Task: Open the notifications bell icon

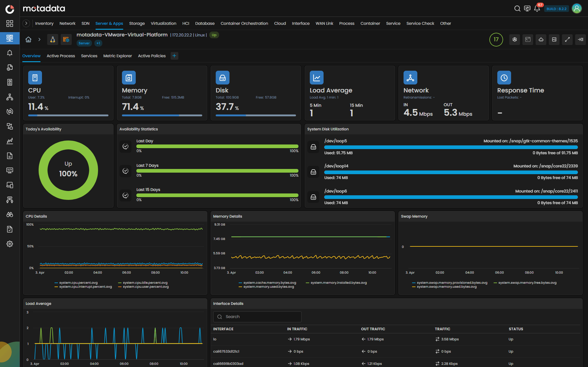Action: (x=537, y=9)
